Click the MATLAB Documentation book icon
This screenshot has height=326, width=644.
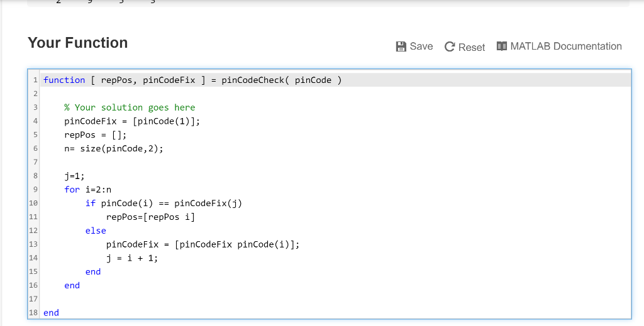(x=501, y=46)
